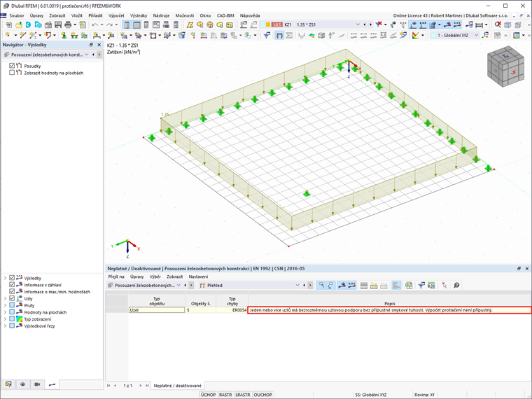Open the table panel Posouzení železobetonových... dropdown
Viewport: 532px width, 399px height.
(178, 286)
